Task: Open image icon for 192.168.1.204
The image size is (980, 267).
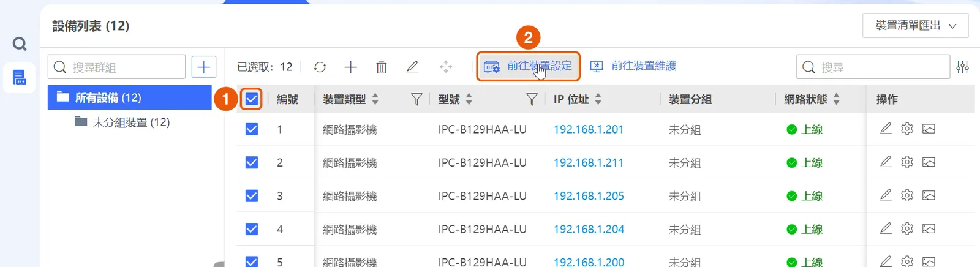Action: tap(929, 228)
